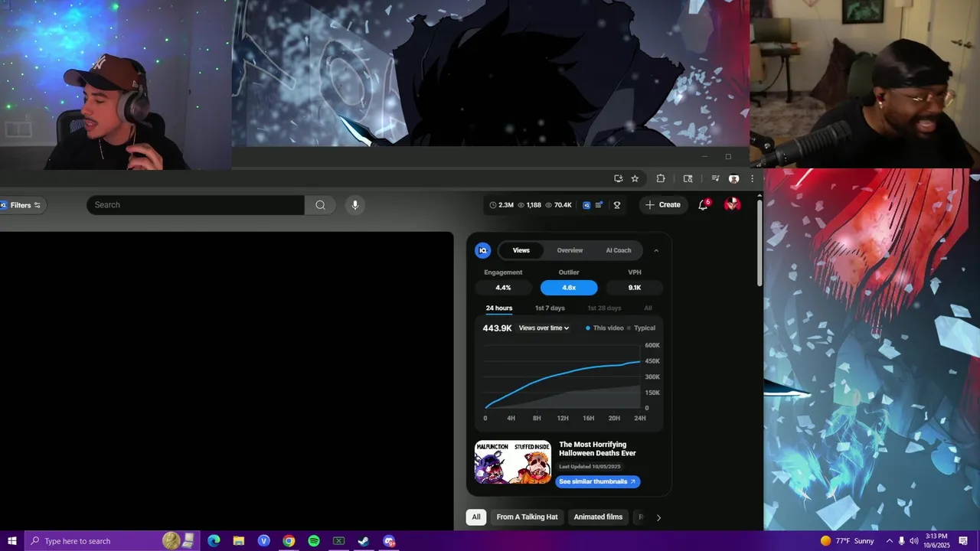The image size is (980, 551).
Task: Switch to the Views tab
Action: (521, 250)
